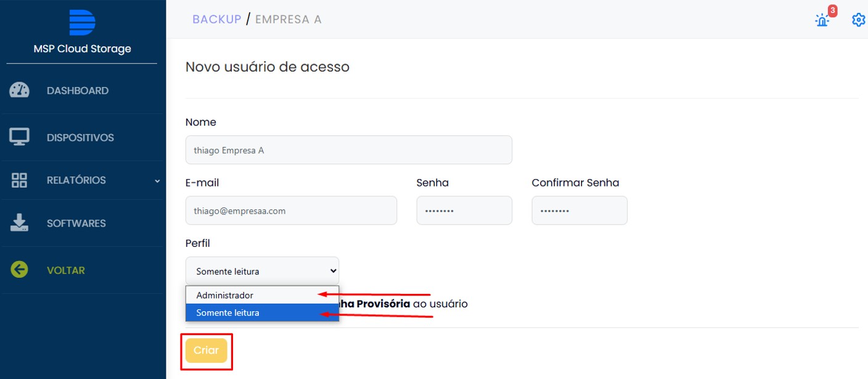Click the Dashboard gauge icon
Viewport: 868px width, 379px height.
pos(19,90)
